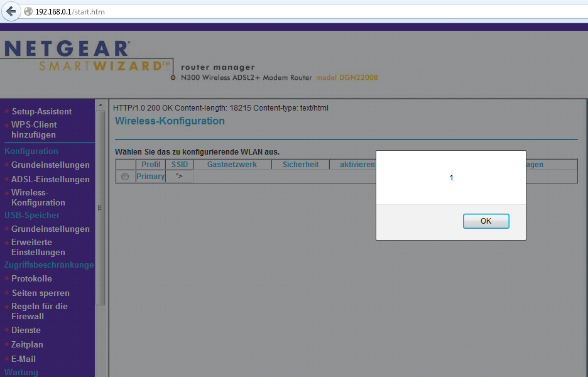Screen dimensions: 588x377
Task: Click the sidebar scroll up arrow
Action: (100, 105)
